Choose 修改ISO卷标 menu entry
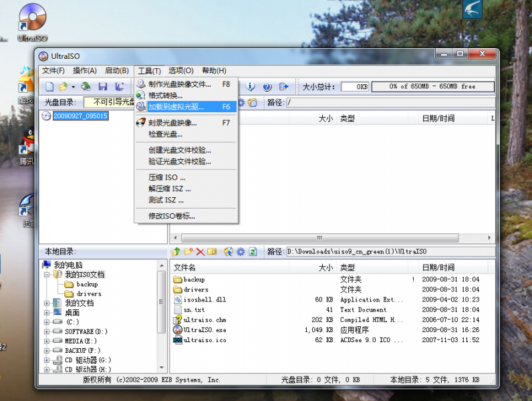 coord(186,216)
